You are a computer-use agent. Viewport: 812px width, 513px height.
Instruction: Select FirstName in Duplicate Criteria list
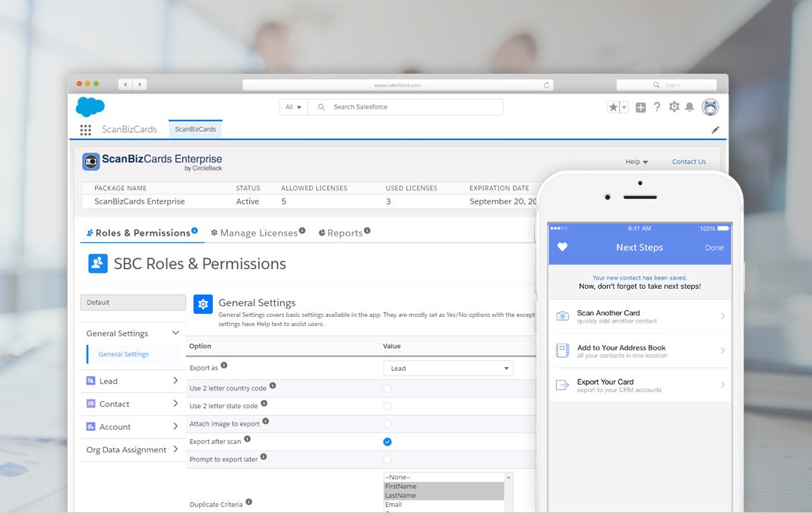[x=444, y=486]
